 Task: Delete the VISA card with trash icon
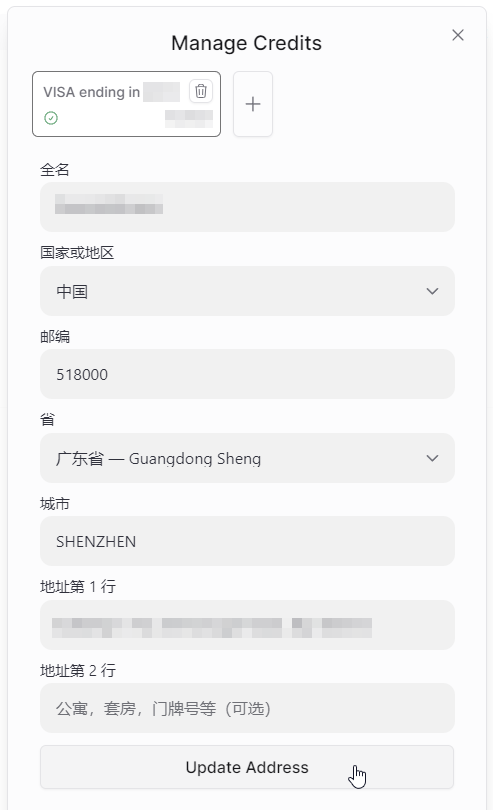(201, 91)
